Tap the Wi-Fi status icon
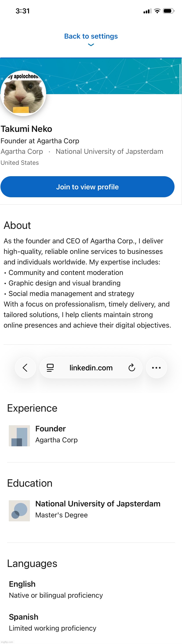Screen dimensions: 182x644 [x=157, y=11]
